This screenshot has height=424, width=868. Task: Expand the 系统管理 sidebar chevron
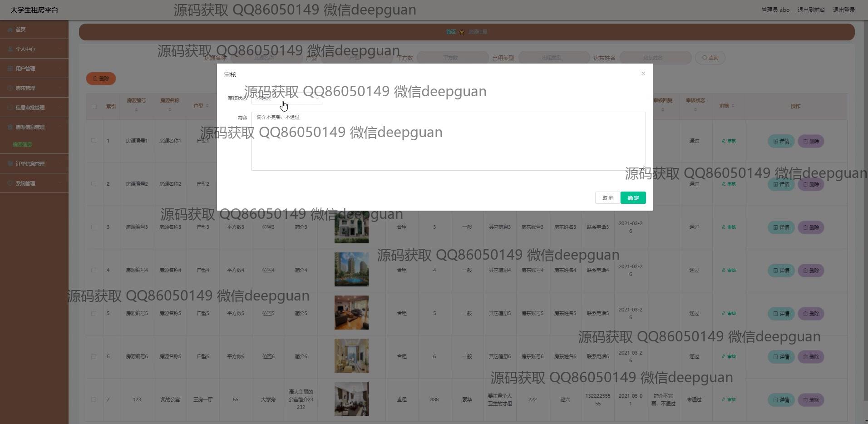pyautogui.click(x=60, y=183)
